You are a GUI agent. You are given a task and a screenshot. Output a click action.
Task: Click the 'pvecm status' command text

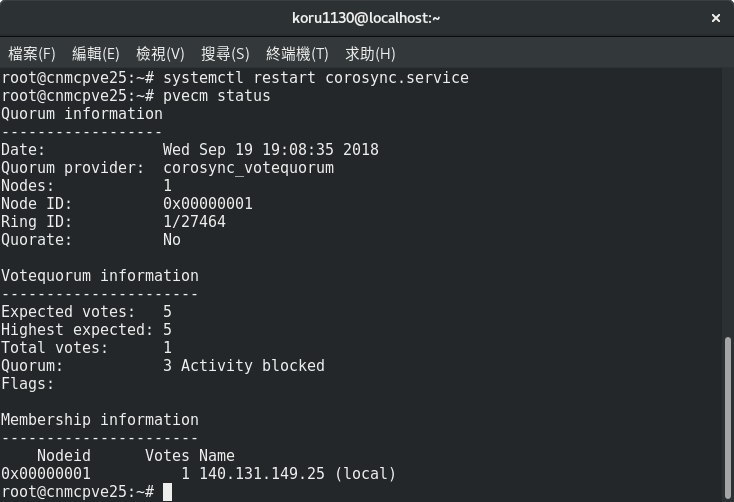tap(216, 96)
